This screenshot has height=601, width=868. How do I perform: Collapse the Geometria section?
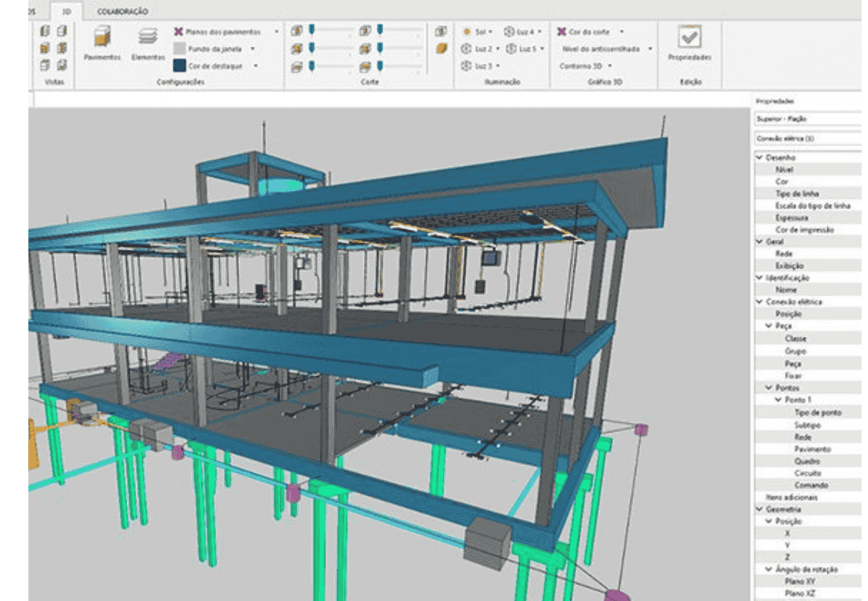pos(758,509)
